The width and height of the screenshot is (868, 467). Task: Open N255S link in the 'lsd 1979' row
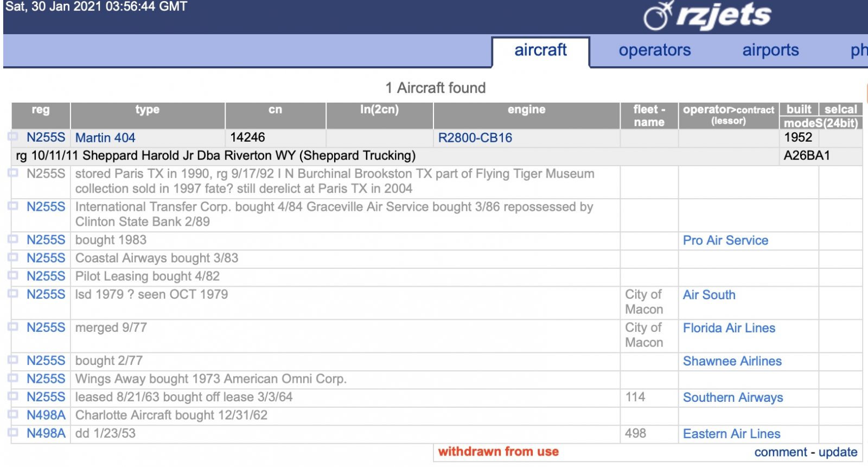coord(46,294)
